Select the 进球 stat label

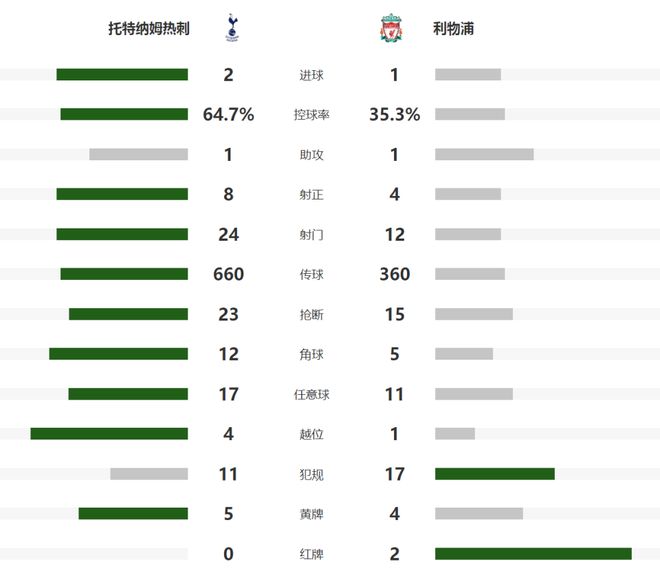312,75
